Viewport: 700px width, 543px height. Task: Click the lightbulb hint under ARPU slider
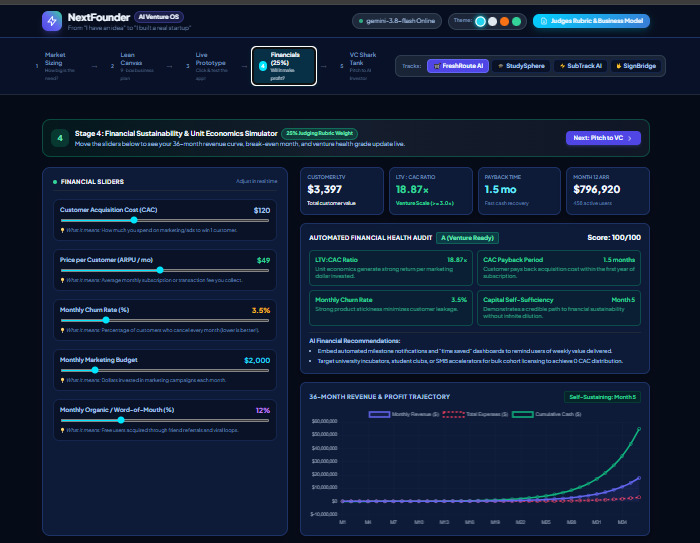[x=62, y=280]
